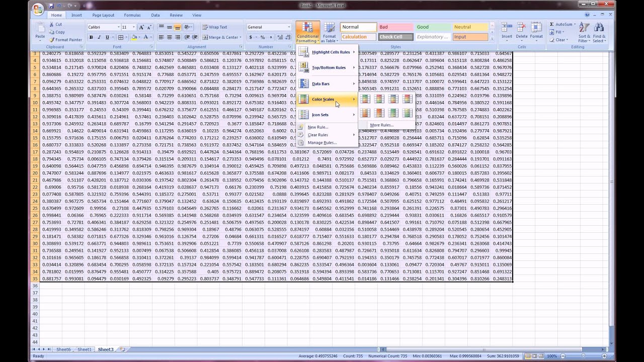Image resolution: width=644 pixels, height=362 pixels.
Task: Open the fill color dropdown arrow
Action: click(x=139, y=37)
